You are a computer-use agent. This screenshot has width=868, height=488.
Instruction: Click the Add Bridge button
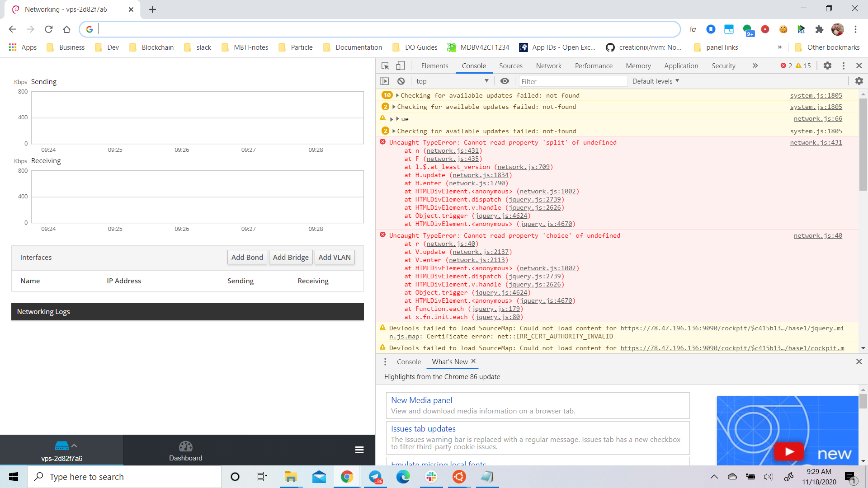click(x=291, y=258)
